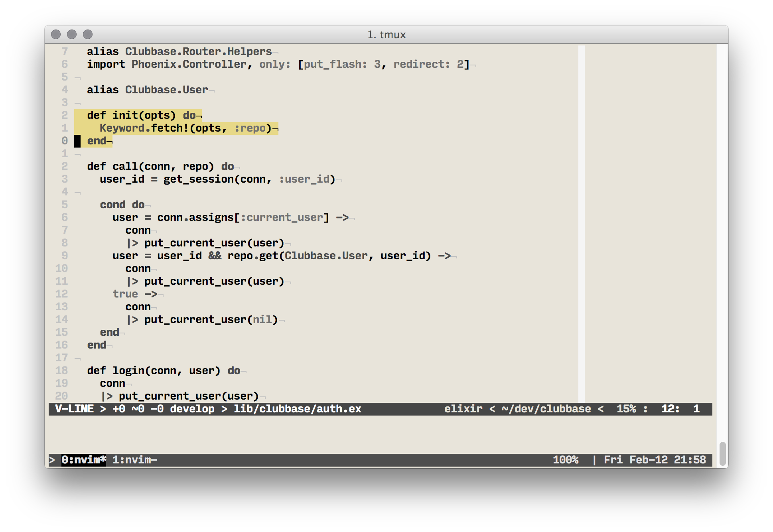Click the +0 git additions indicator
The height and width of the screenshot is (532, 773).
click(x=119, y=409)
